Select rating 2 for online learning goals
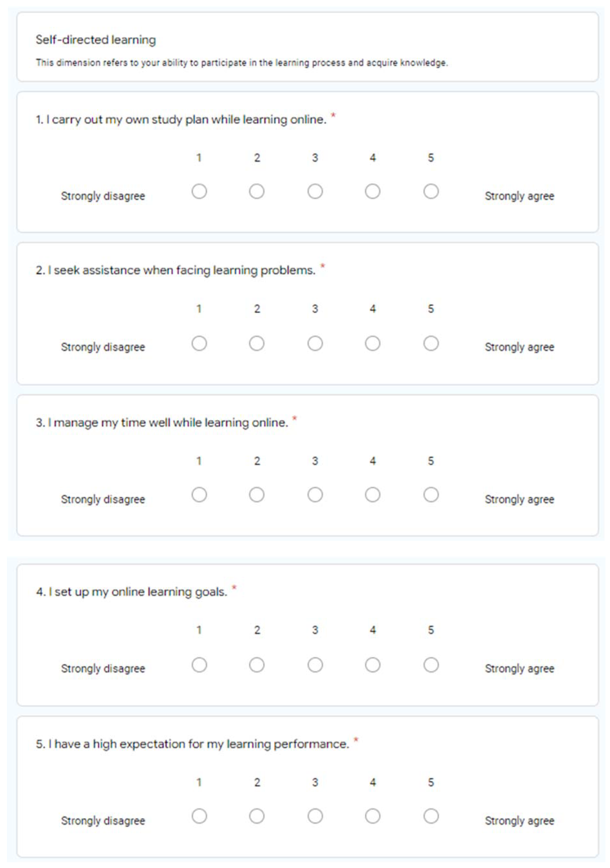This screenshot has width=610, height=868. coord(257,665)
